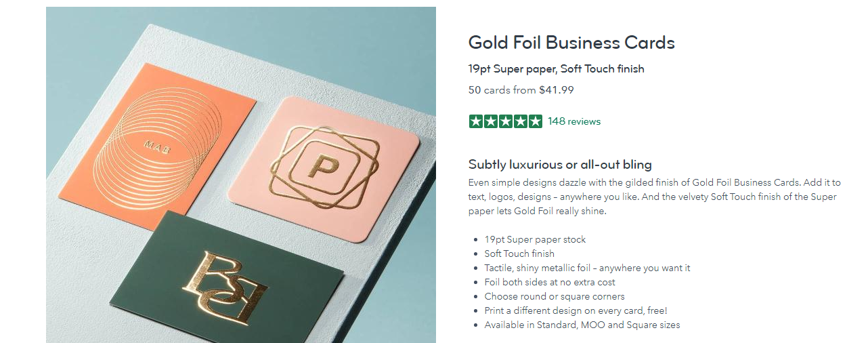868x343 pixels.
Task: Click the fifth green rating star
Action: (x=536, y=122)
